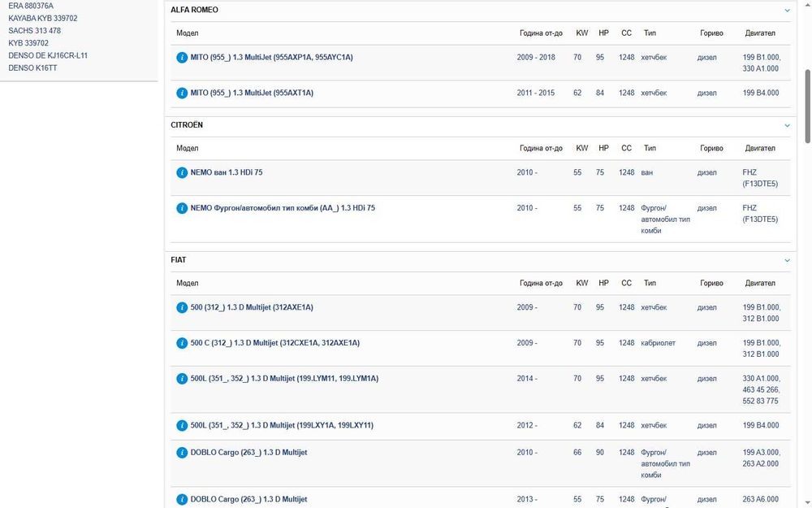Show info for NEMO Фургон (AA_) 1.3 HDi 75
Image resolution: width=812 pixels, height=508 pixels.
182,208
